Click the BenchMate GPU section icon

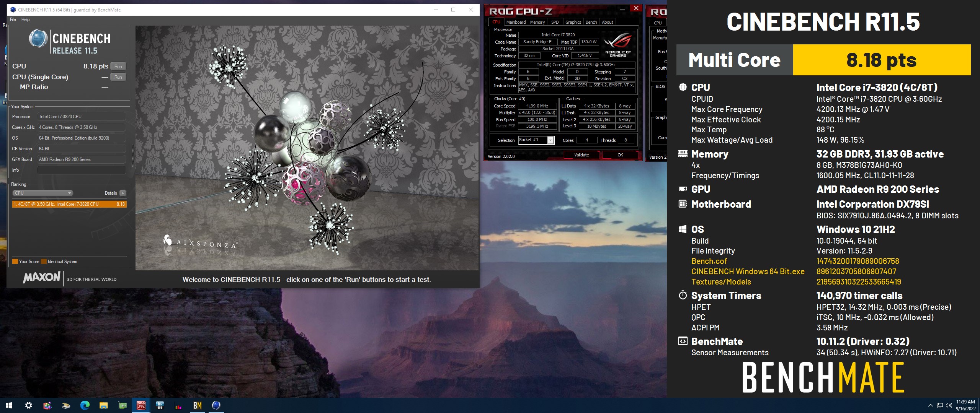[x=683, y=189]
